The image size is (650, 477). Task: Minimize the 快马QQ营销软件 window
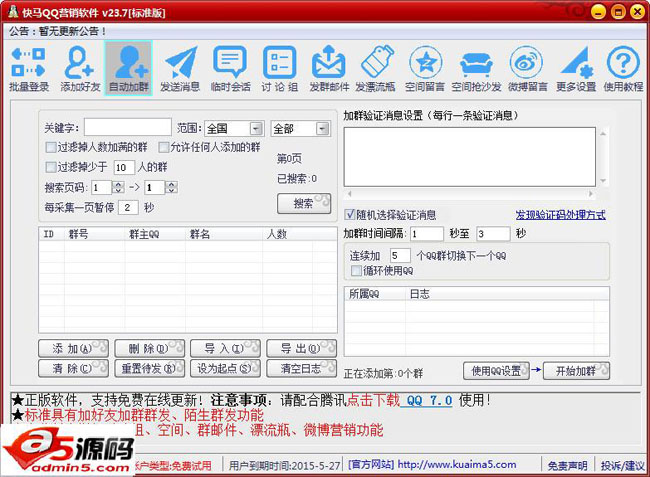point(598,12)
